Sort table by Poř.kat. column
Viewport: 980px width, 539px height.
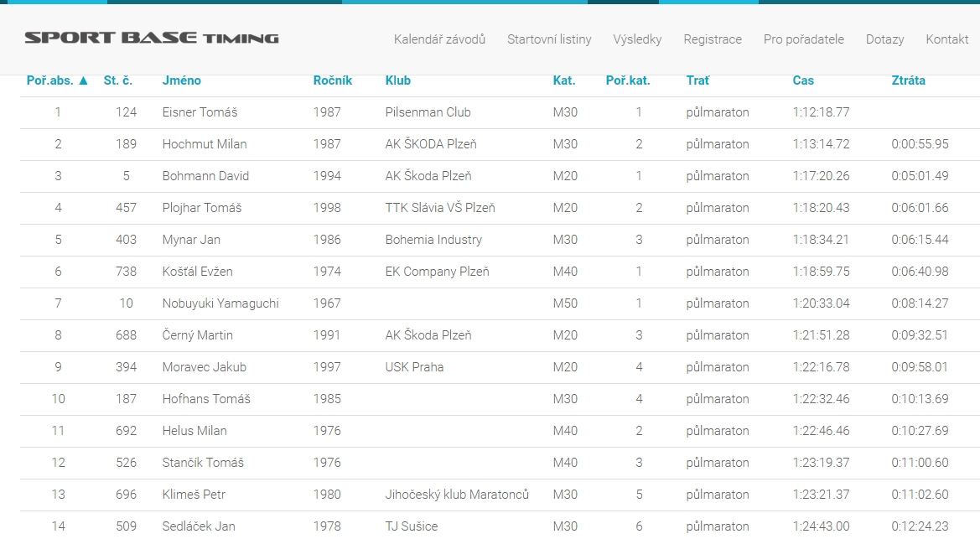pos(628,80)
